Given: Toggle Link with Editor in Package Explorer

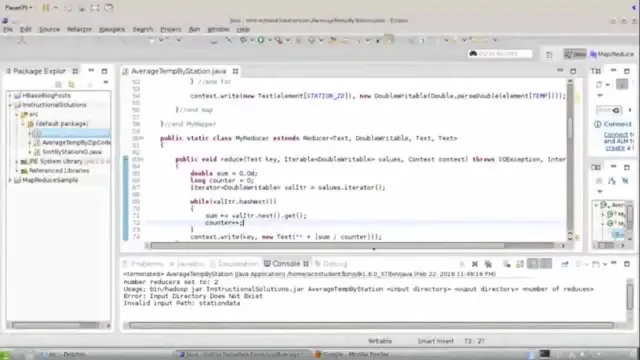Looking at the screenshot, I should click(x=72, y=84).
